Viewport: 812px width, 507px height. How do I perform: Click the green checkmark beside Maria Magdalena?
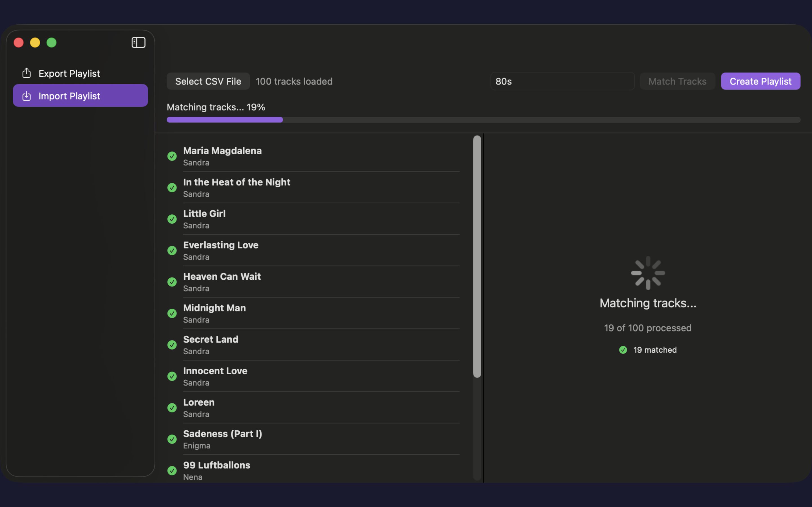(x=172, y=156)
